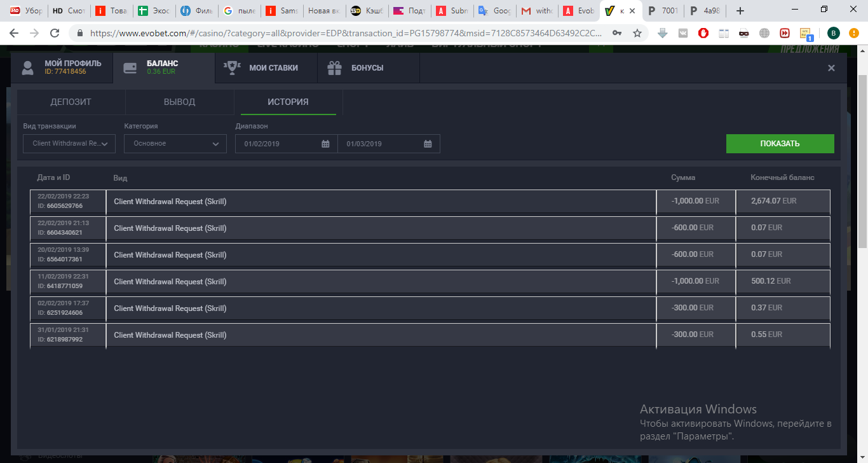Image resolution: width=868 pixels, height=463 pixels.
Task: Select withdrawal row ID 6604340621
Action: pyautogui.click(x=430, y=228)
